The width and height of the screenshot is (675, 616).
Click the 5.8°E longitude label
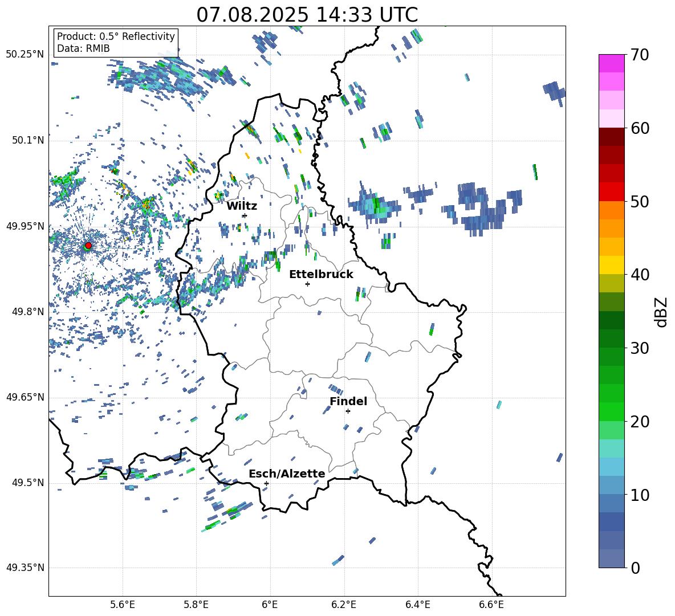[x=196, y=605]
